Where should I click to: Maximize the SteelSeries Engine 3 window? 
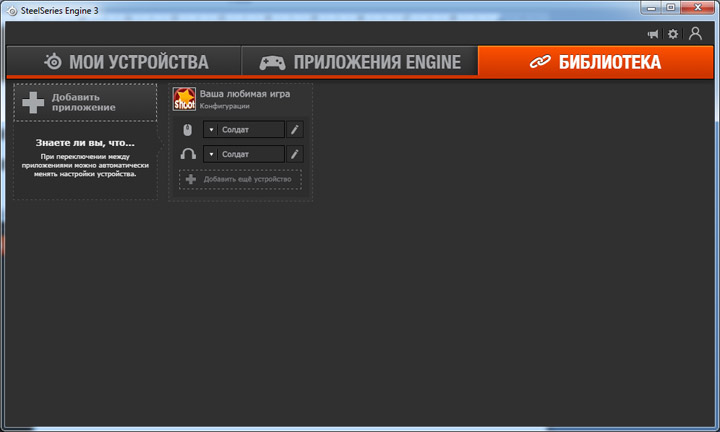tap(671, 8)
